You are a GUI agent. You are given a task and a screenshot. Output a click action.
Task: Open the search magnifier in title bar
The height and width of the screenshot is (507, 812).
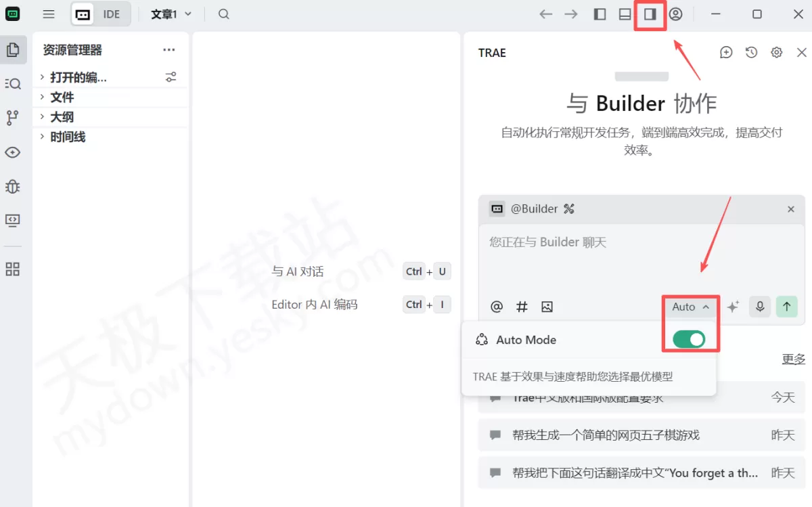pyautogui.click(x=224, y=14)
